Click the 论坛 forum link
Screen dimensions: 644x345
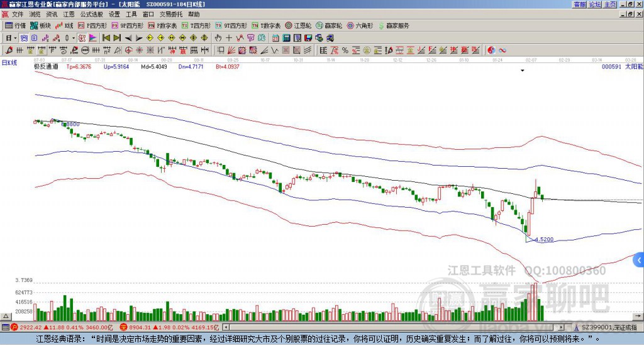[x=595, y=4]
